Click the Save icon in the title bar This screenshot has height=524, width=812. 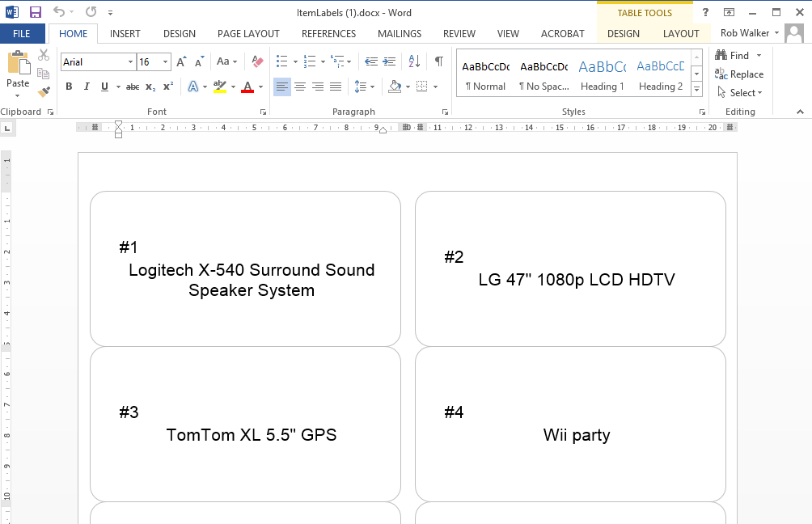click(x=35, y=12)
